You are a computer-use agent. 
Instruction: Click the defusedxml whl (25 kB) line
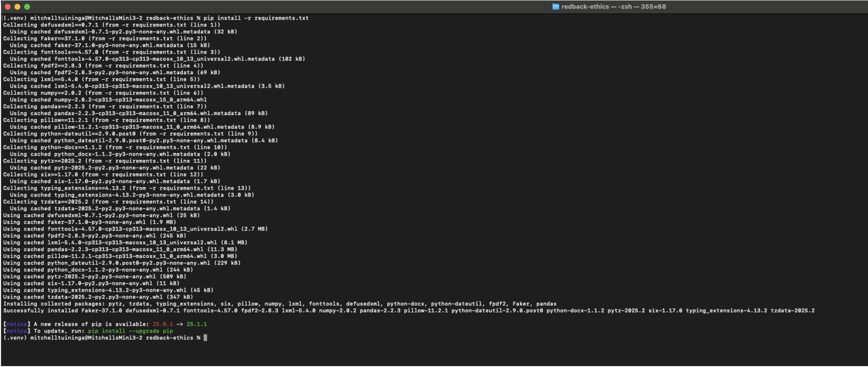pos(101,215)
